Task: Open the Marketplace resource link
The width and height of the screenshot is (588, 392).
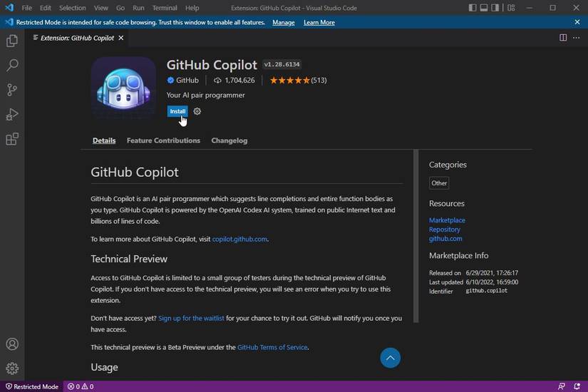Action: [x=447, y=220]
